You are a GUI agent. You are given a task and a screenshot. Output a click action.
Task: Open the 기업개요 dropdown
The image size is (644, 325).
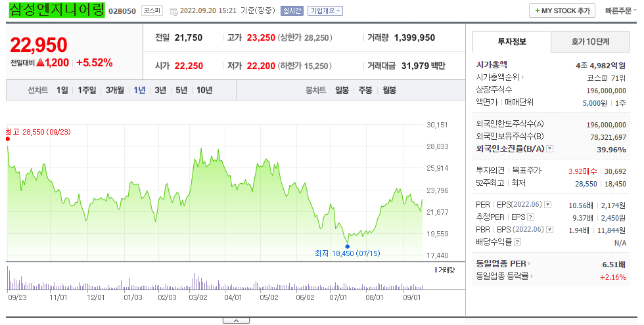click(325, 11)
